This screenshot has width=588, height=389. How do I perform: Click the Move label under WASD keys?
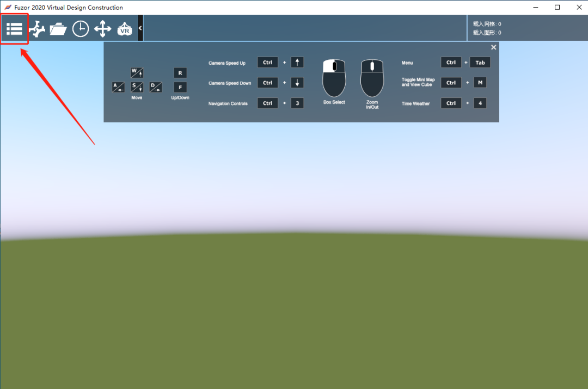(x=137, y=97)
